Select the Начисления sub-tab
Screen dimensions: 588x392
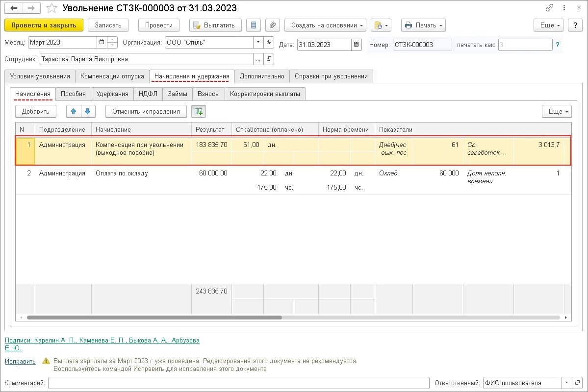click(x=33, y=94)
